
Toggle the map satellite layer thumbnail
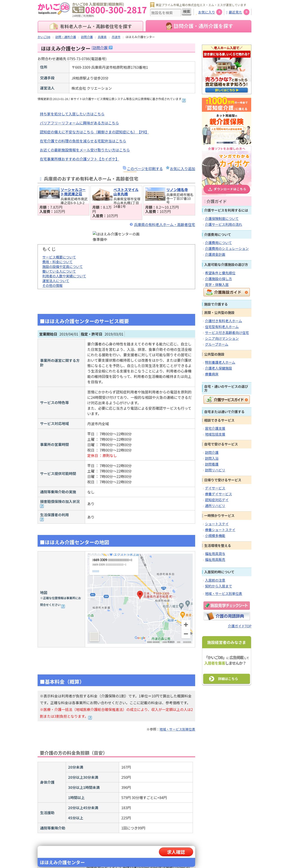(94, 636)
